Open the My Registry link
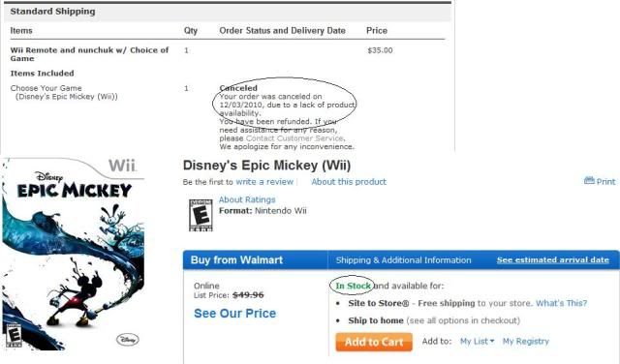This screenshot has width=620, height=364. (525, 341)
